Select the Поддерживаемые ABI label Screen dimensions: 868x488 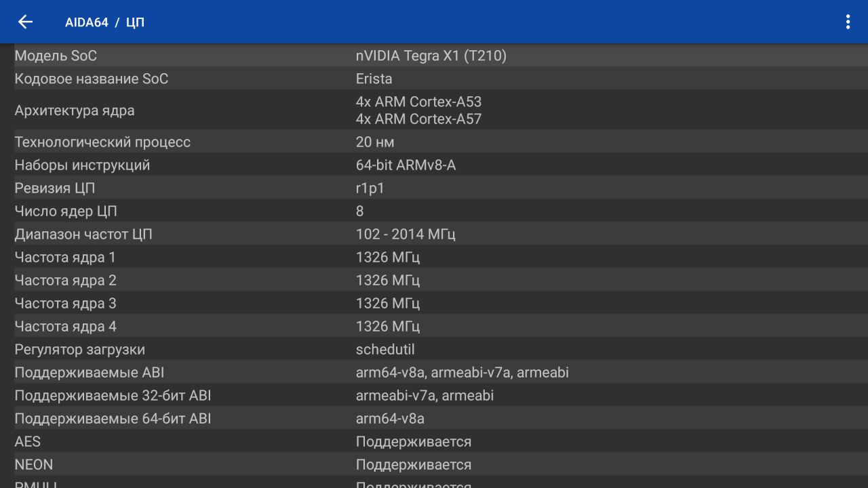click(x=90, y=373)
